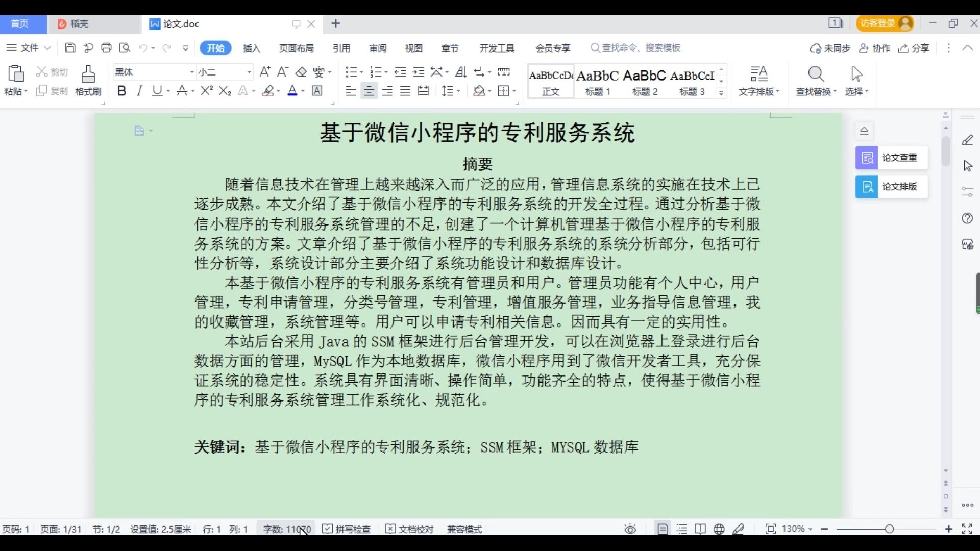Align the paragraph to the right
The height and width of the screenshot is (551, 980).
(387, 91)
